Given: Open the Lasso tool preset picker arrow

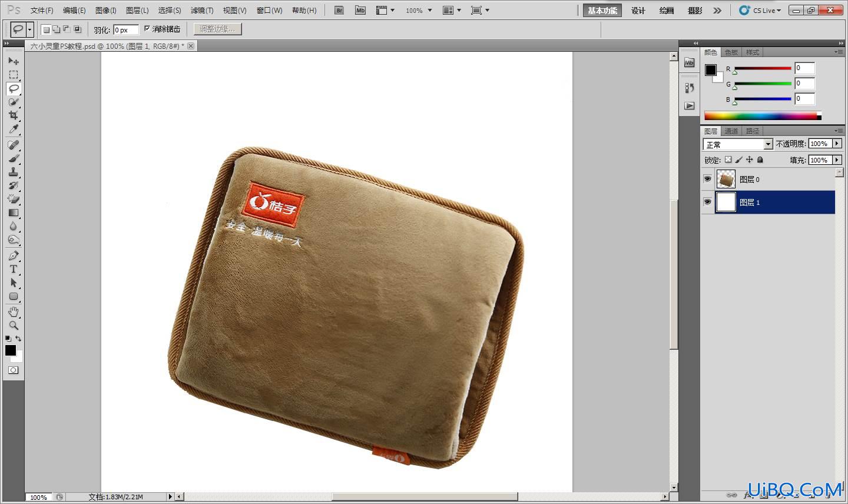Looking at the screenshot, I should tap(31, 29).
